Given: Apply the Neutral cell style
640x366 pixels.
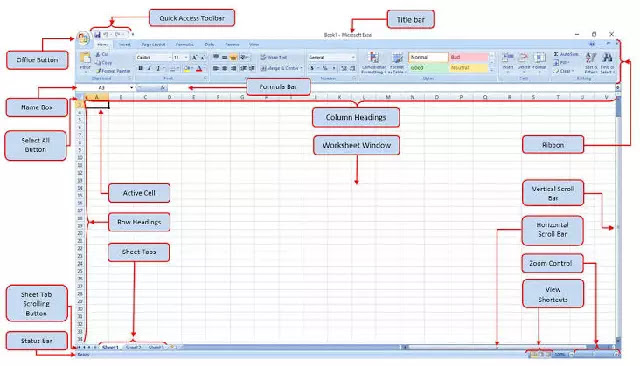Looking at the screenshot, I should (x=469, y=68).
